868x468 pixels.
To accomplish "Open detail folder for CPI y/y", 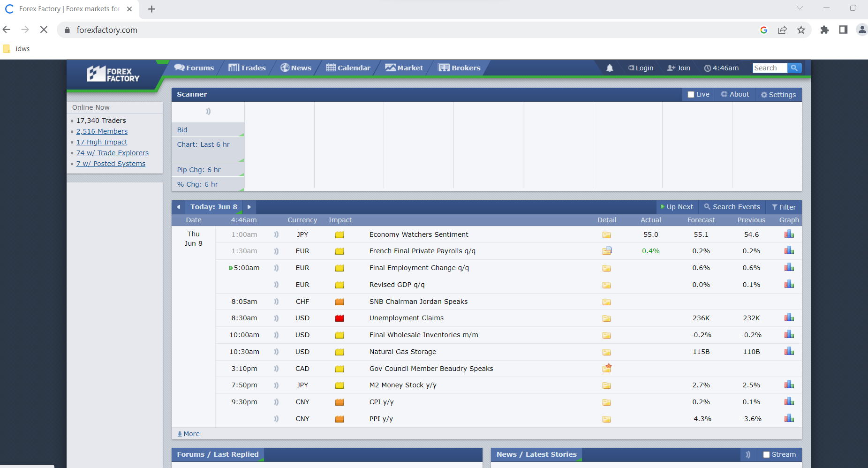I will pos(607,402).
